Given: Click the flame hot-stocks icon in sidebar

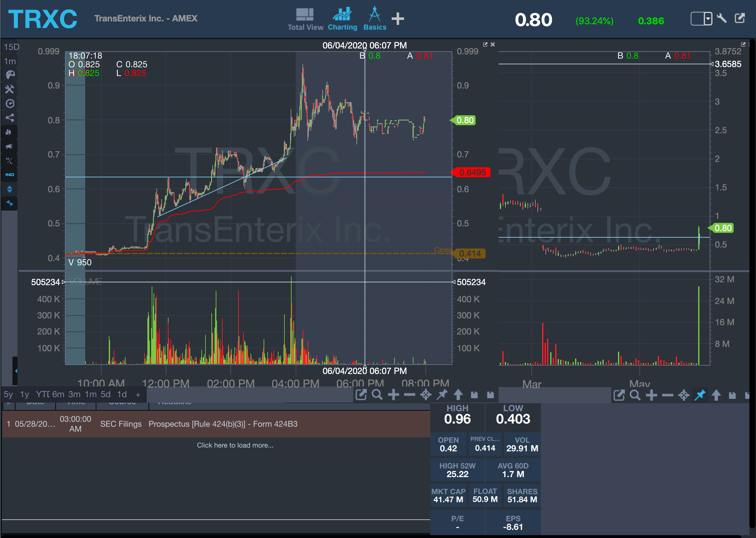Looking at the screenshot, I should (x=9, y=132).
